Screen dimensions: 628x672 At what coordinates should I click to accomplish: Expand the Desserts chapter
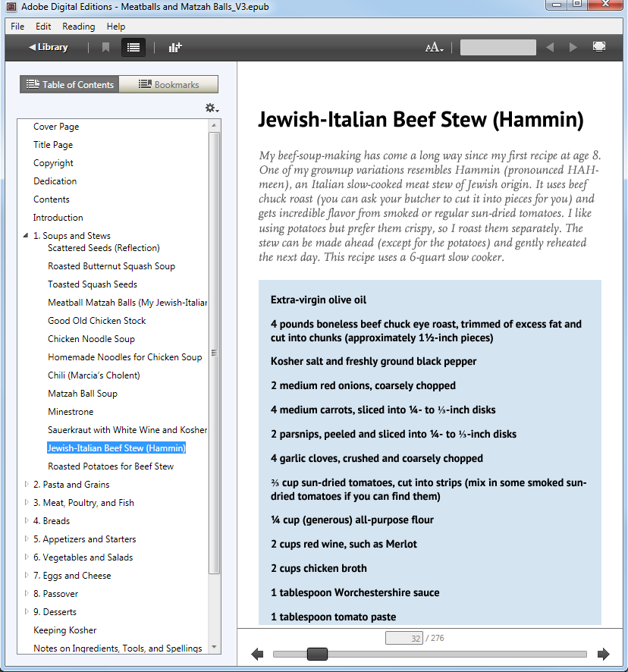[27, 612]
